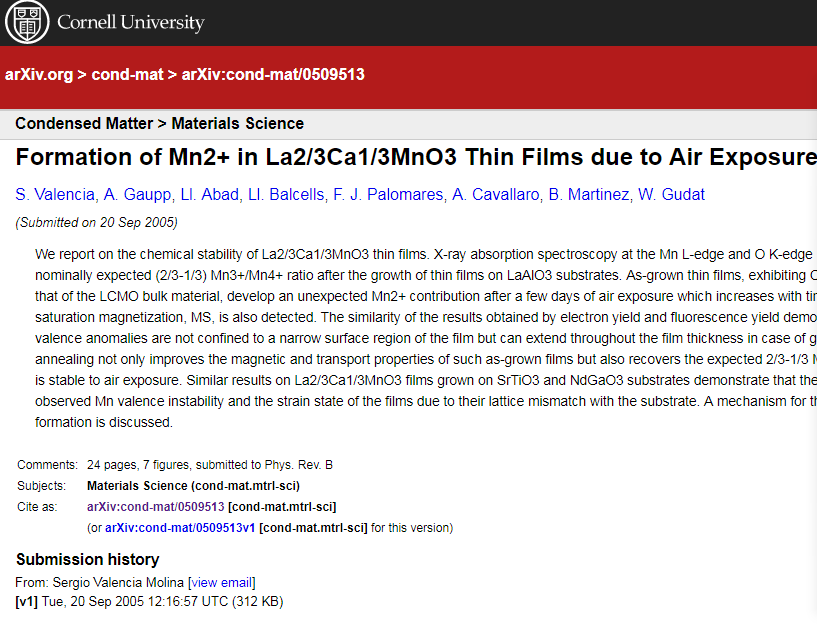Open author A. Gaupp's link
Viewport: 817px width, 628px height.
coord(138,194)
